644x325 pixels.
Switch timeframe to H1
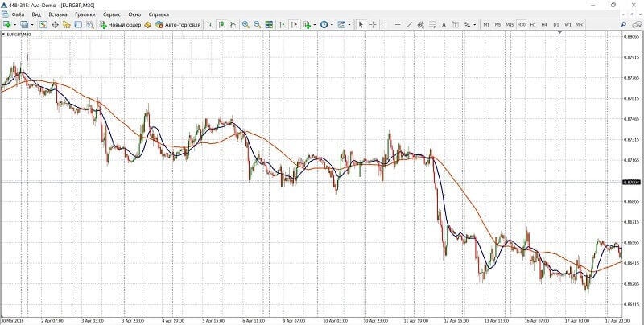point(533,25)
